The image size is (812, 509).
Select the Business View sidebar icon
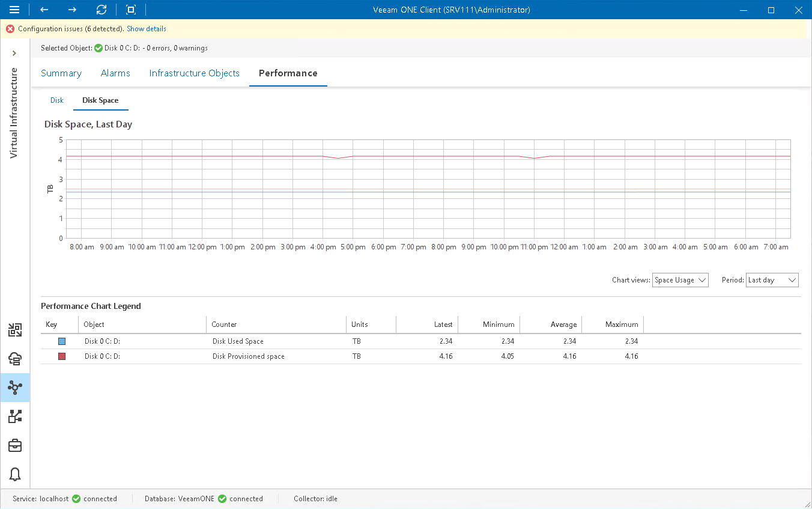tap(15, 416)
